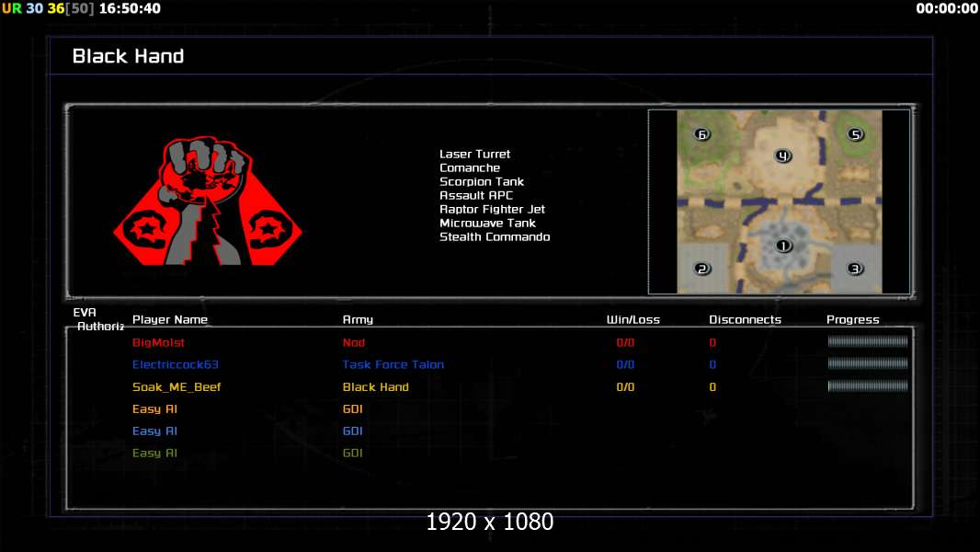Click the Disconnects column header
The image size is (980, 552).
[745, 319]
